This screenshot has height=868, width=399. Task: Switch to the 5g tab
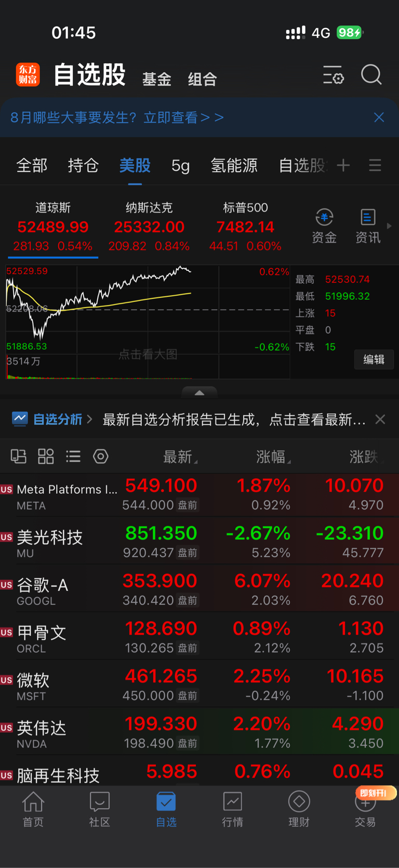[x=180, y=166]
